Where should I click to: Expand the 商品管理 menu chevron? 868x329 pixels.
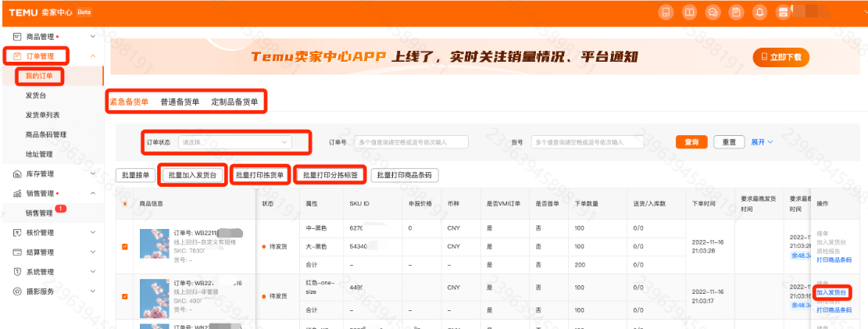click(x=93, y=37)
